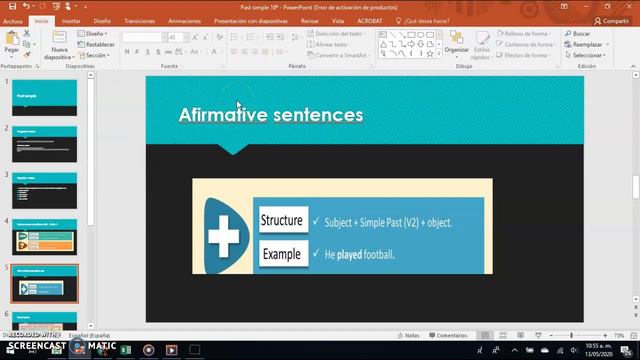Screen dimensions: 640x360
Task: Fit slide to current window icon
Action: pyautogui.click(x=633, y=336)
